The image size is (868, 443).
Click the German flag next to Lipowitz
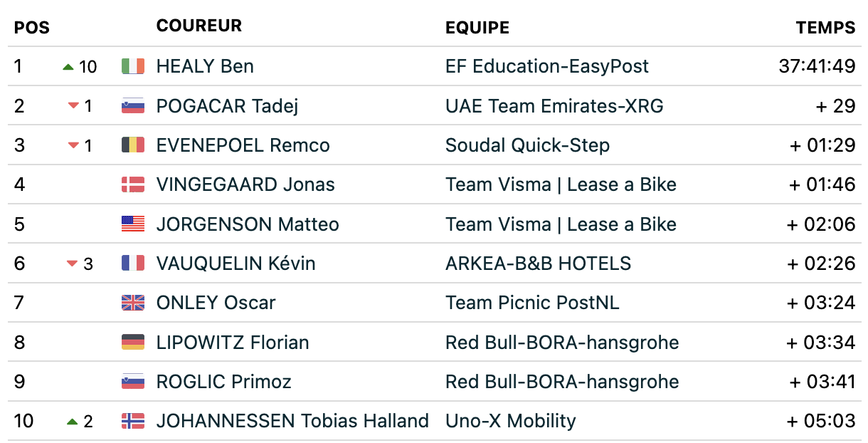click(x=133, y=343)
